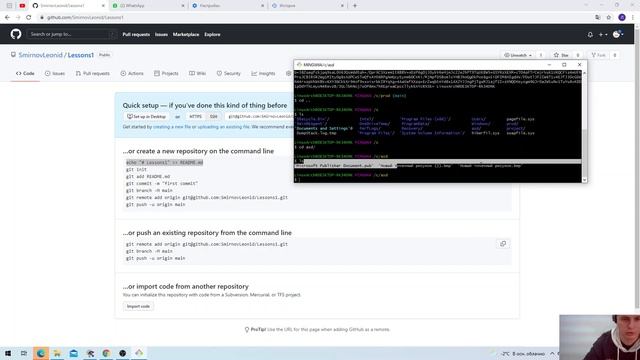Maximize the MINGW64 terminal window
This screenshot has height=360, width=640.
coord(564,64)
